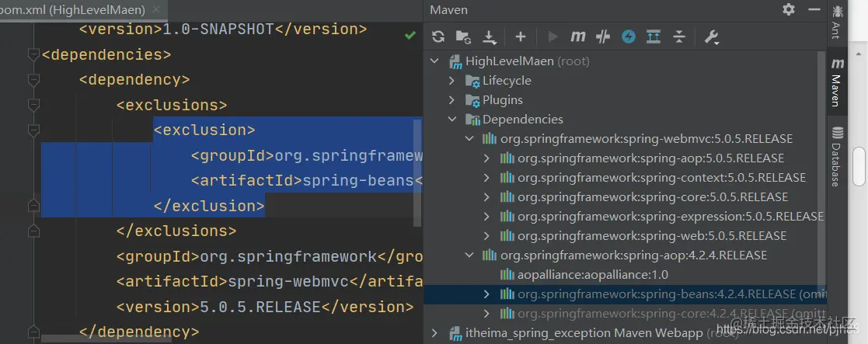The image size is (868, 344).
Task: Collapse the Dependencies node
Action: click(x=452, y=120)
